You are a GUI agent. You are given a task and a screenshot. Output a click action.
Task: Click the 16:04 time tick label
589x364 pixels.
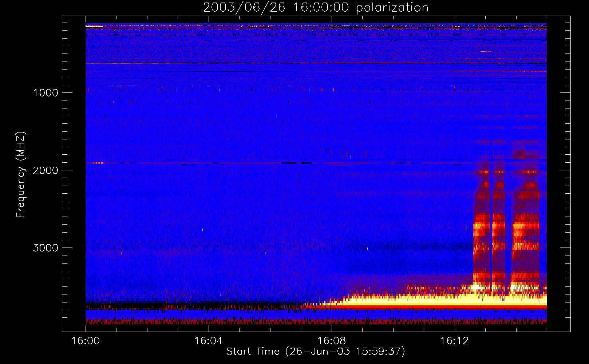[208, 341]
